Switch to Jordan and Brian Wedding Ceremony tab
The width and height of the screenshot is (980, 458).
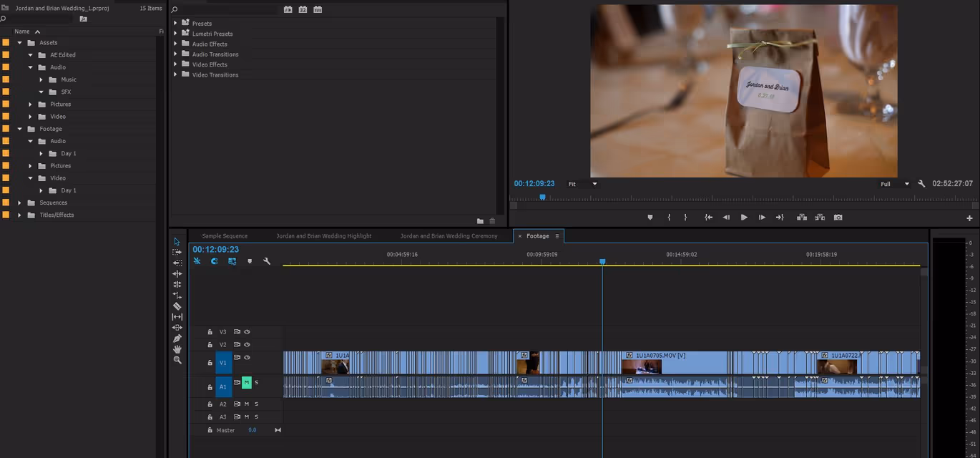[x=449, y=235]
